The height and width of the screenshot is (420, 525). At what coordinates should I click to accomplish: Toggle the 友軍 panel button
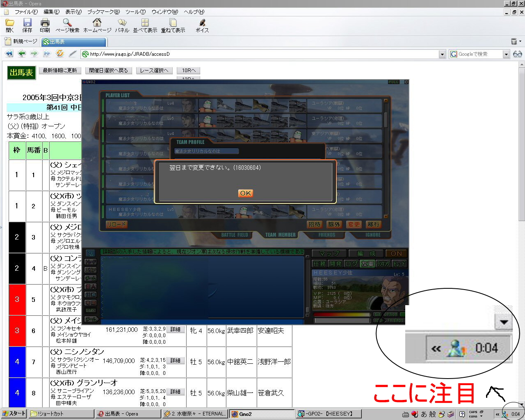[x=367, y=264]
